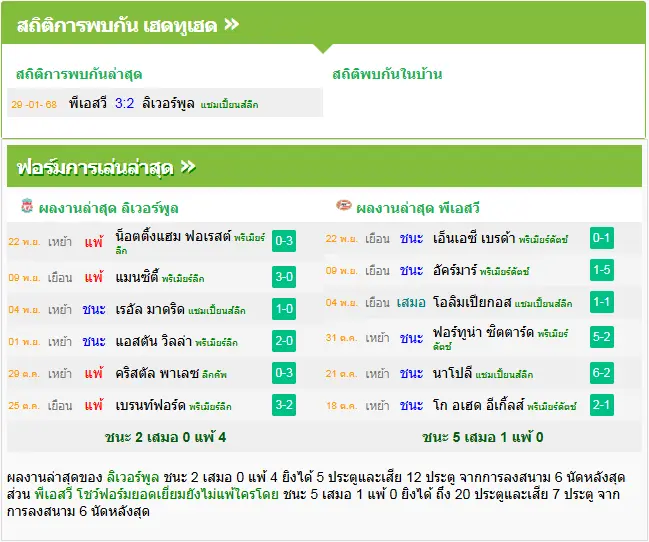The image size is (649, 542).
Task: Click the 0-1 score for เอ็นเอซี เบรด้า
Action: pos(601,238)
